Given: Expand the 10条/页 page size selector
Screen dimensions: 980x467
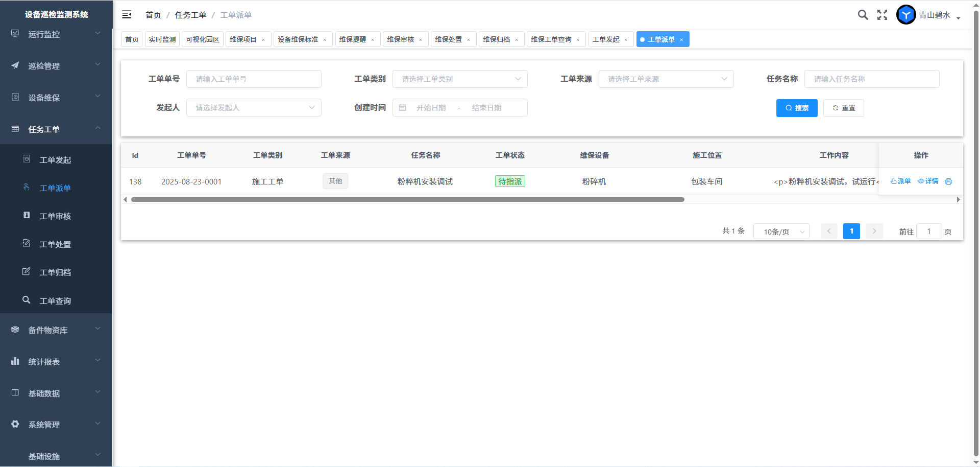Looking at the screenshot, I should pyautogui.click(x=781, y=231).
